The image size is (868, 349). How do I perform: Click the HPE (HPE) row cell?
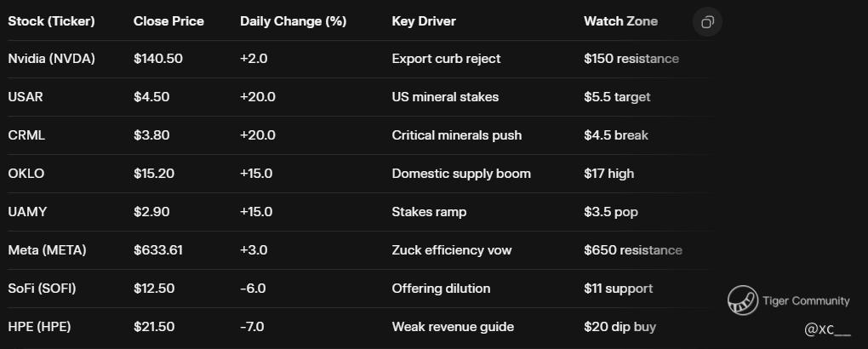point(37,327)
